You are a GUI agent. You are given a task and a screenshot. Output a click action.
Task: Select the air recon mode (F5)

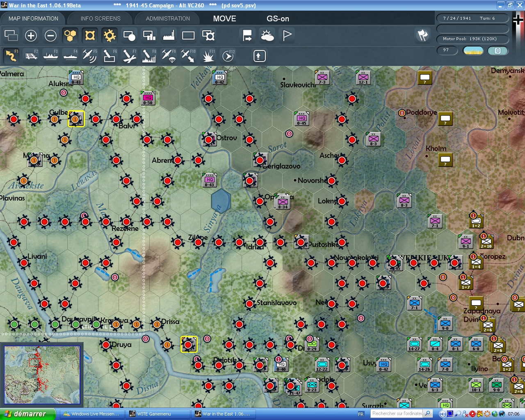tap(90, 56)
